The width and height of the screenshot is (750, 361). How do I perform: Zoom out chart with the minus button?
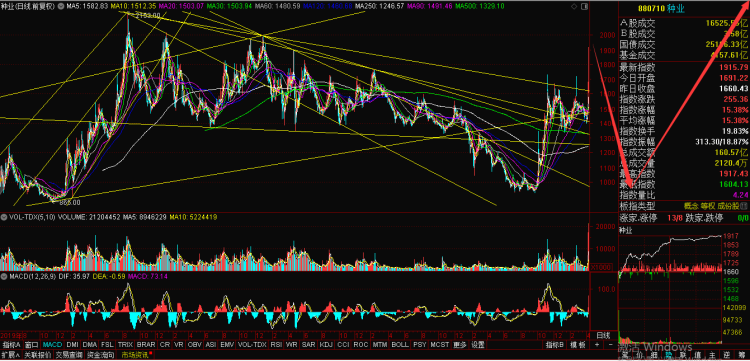pos(610,344)
